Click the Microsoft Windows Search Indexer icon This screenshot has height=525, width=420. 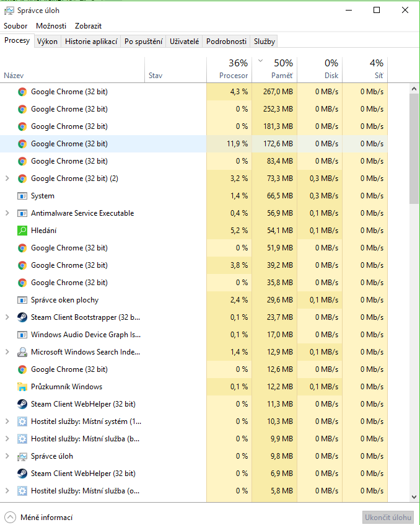(22, 352)
